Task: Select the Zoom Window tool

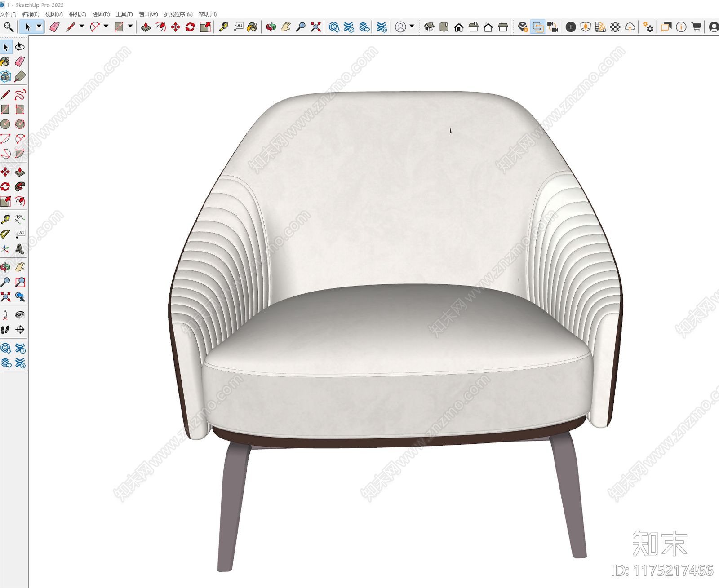Action: pyautogui.click(x=20, y=282)
